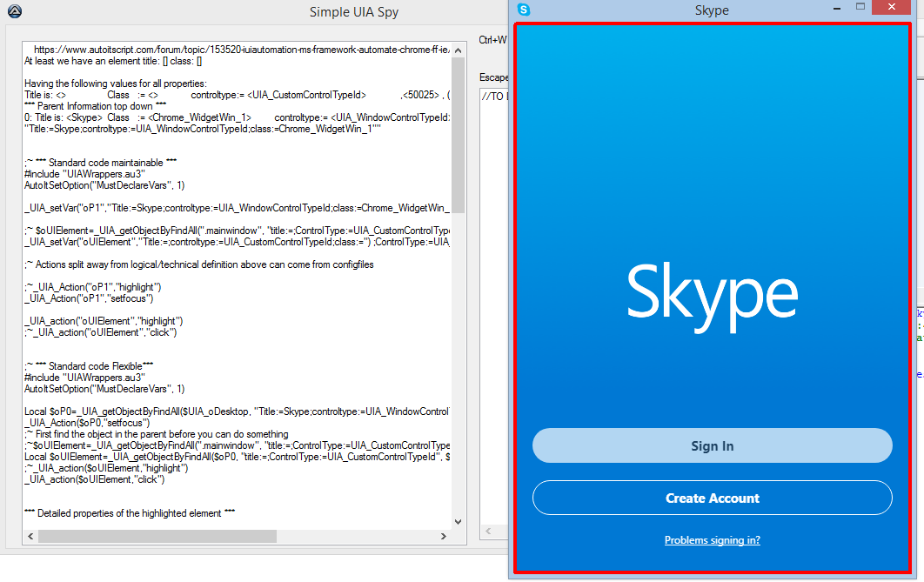Click the left scroll arrow under the "//TO" text box

click(x=488, y=532)
